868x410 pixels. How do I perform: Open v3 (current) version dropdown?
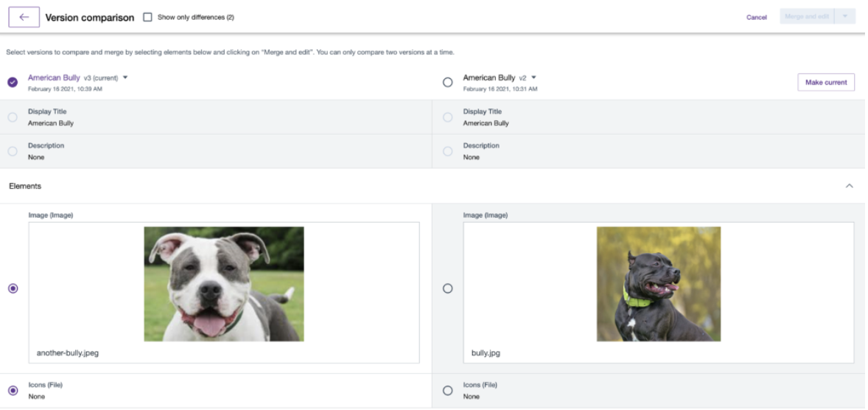point(125,77)
